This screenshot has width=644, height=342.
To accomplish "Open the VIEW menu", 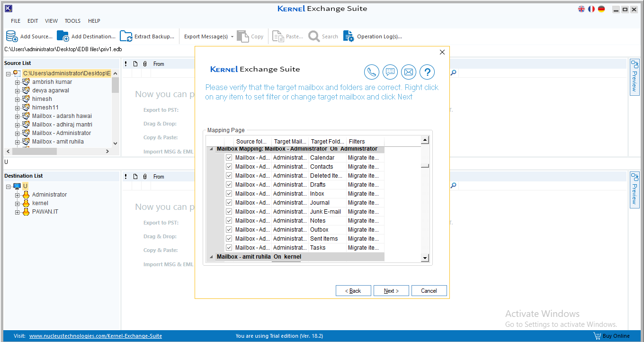I will click(x=51, y=21).
